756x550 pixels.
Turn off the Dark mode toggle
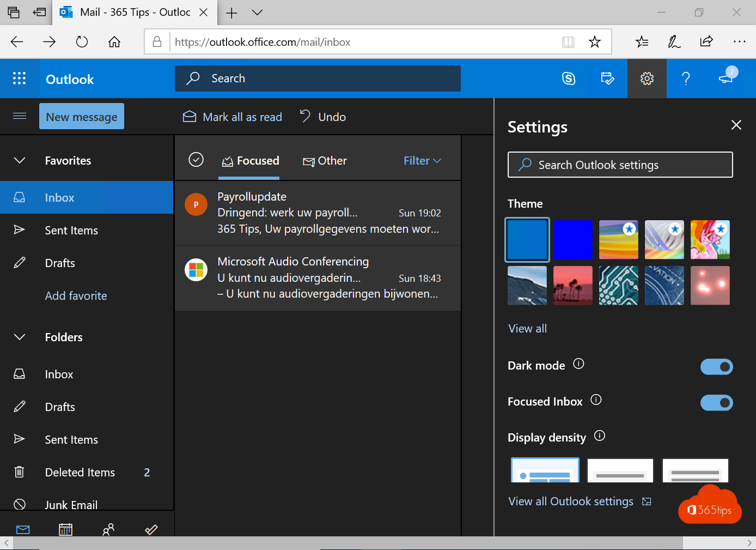point(717,367)
